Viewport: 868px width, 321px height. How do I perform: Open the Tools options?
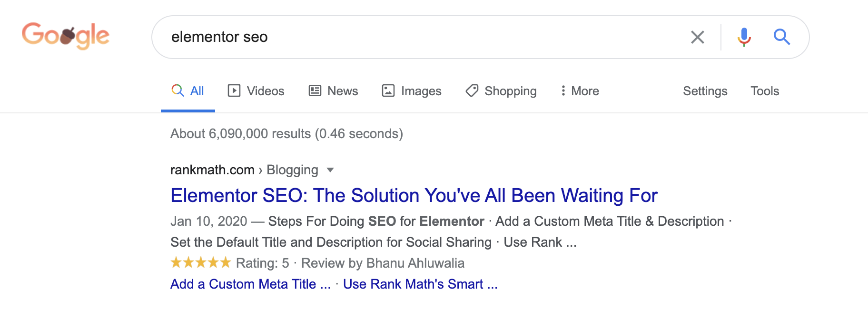pos(764,91)
